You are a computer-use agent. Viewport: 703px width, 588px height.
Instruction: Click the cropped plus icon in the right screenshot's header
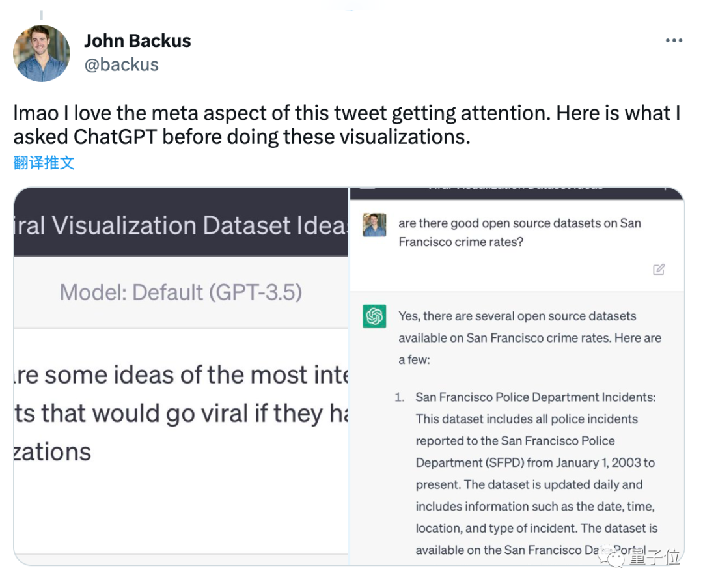coord(666,189)
